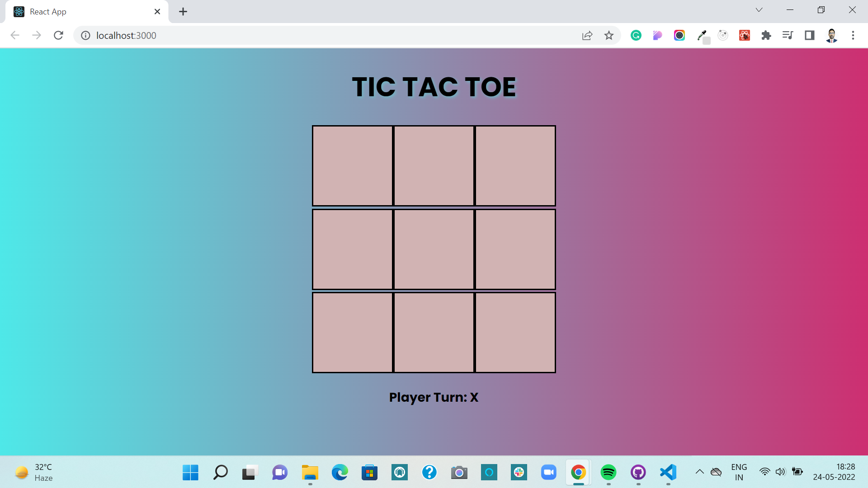868x488 pixels.
Task: Open the Grammarly extension
Action: pyautogui.click(x=636, y=35)
